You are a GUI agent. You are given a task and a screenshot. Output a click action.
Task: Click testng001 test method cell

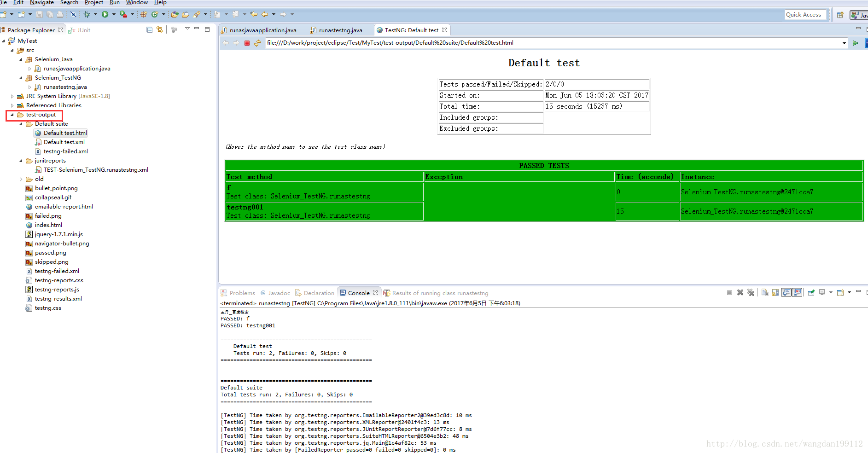324,211
